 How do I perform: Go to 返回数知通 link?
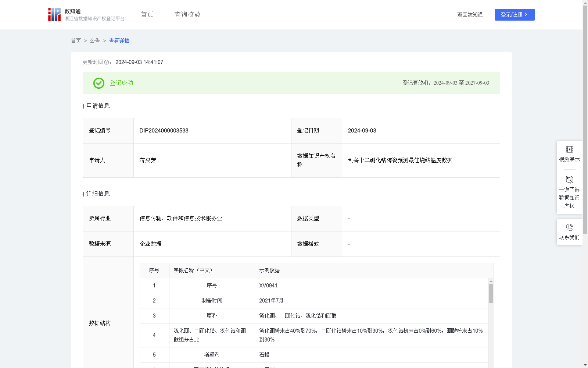click(470, 15)
